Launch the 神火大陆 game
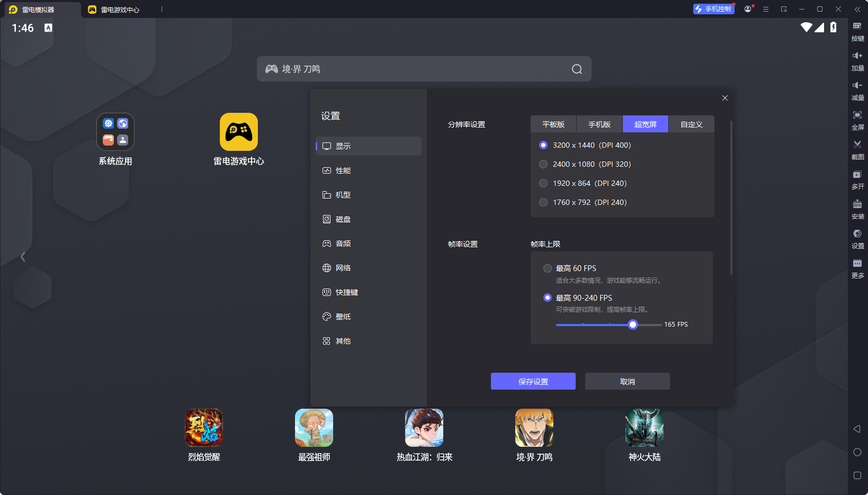The width and height of the screenshot is (868, 495). [645, 428]
